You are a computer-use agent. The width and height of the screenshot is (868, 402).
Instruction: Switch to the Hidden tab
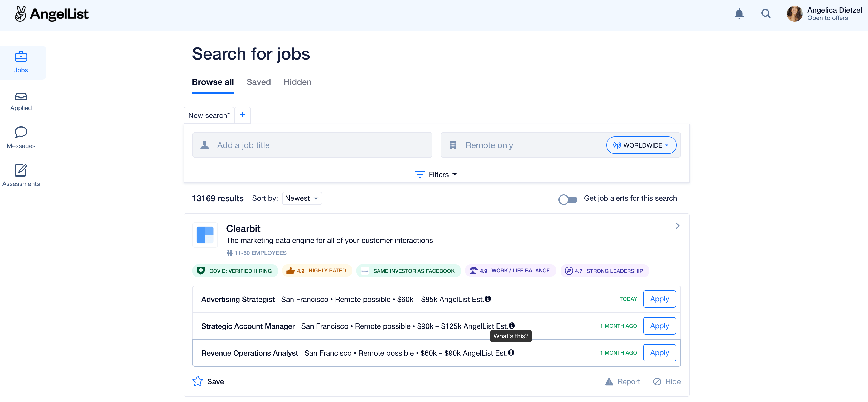[297, 82]
